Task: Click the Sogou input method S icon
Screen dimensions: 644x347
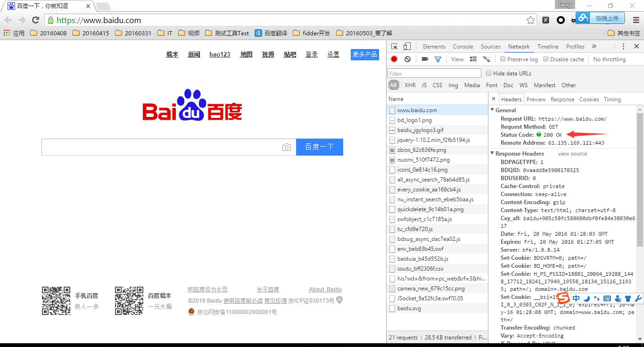Action: click(x=563, y=298)
